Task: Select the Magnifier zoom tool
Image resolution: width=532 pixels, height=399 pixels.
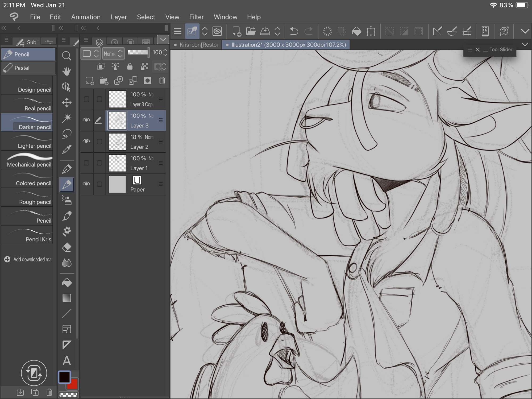Action: tap(66, 56)
